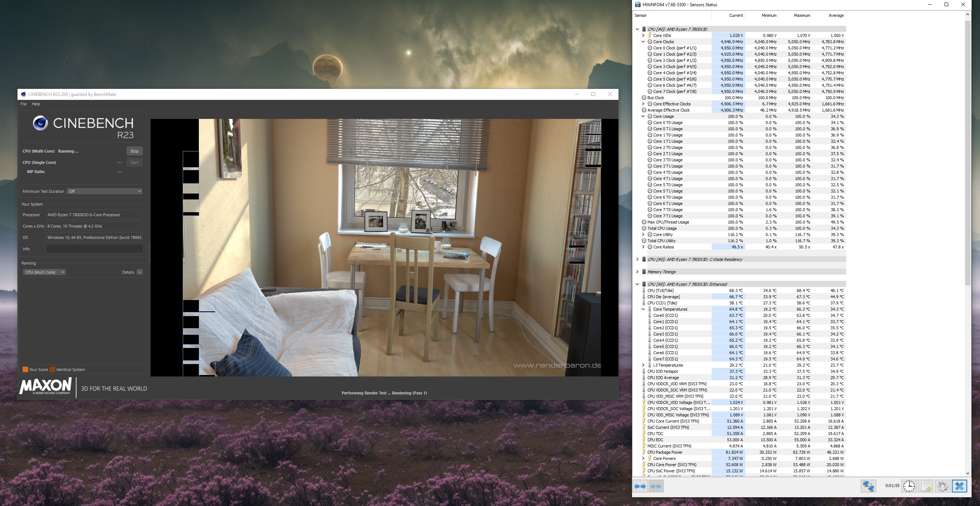Open Cinebench Help menu

coord(36,104)
